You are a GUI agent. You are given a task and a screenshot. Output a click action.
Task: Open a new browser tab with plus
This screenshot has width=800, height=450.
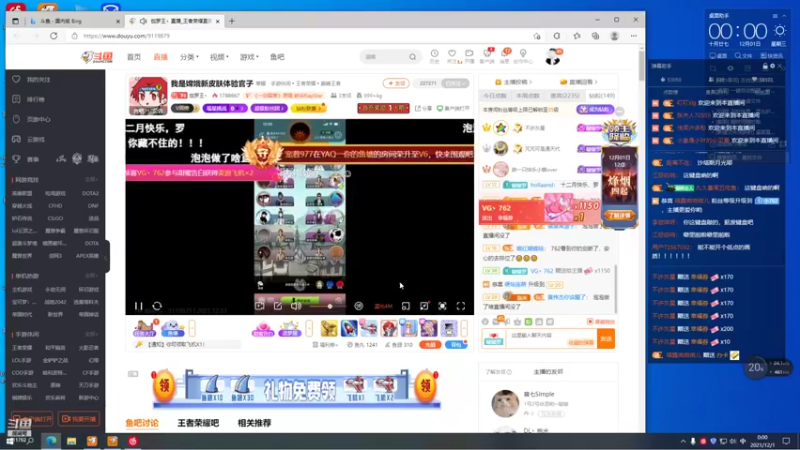tap(232, 21)
